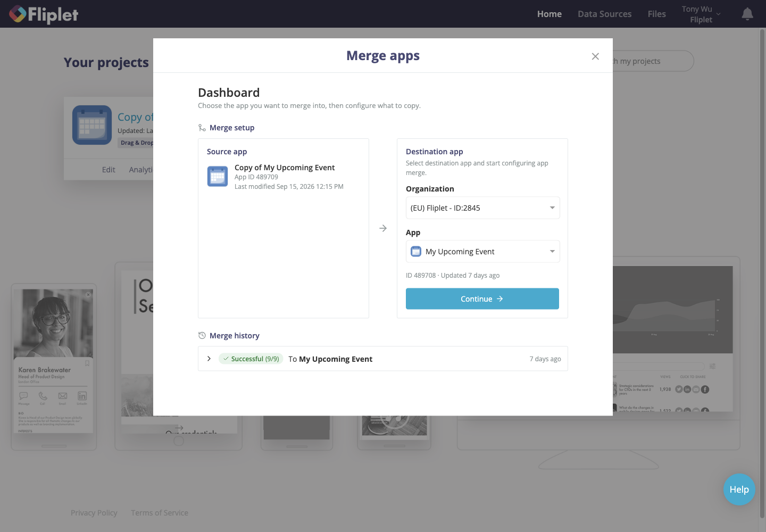Viewport: 766px width, 532px height.
Task: Click the 'App ID 489709' text
Action: pos(256,177)
